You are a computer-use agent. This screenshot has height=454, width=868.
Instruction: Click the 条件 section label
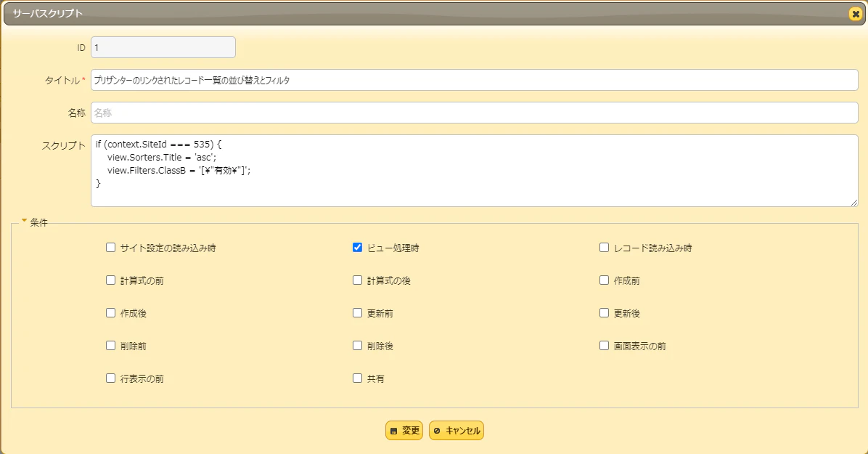pos(38,222)
